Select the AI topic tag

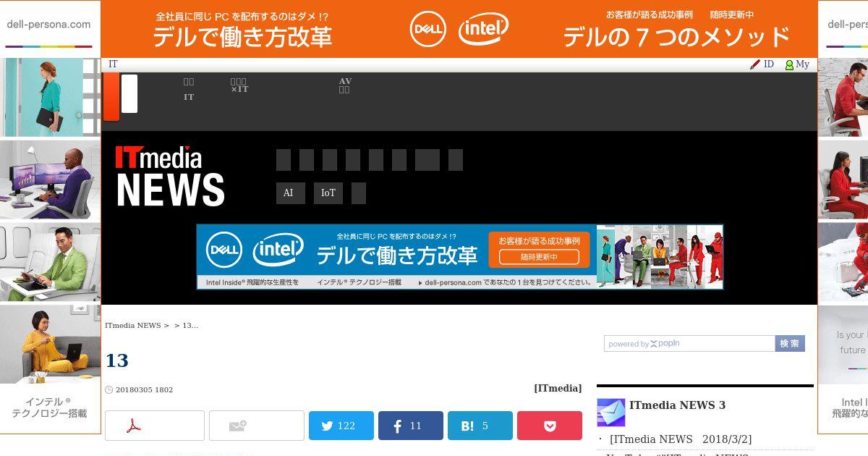[x=291, y=193]
